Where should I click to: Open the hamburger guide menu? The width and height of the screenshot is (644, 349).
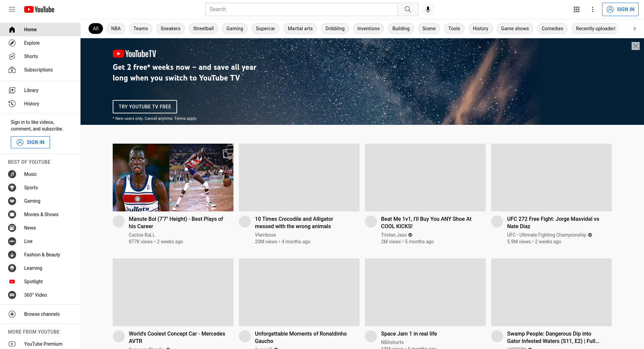(x=12, y=9)
